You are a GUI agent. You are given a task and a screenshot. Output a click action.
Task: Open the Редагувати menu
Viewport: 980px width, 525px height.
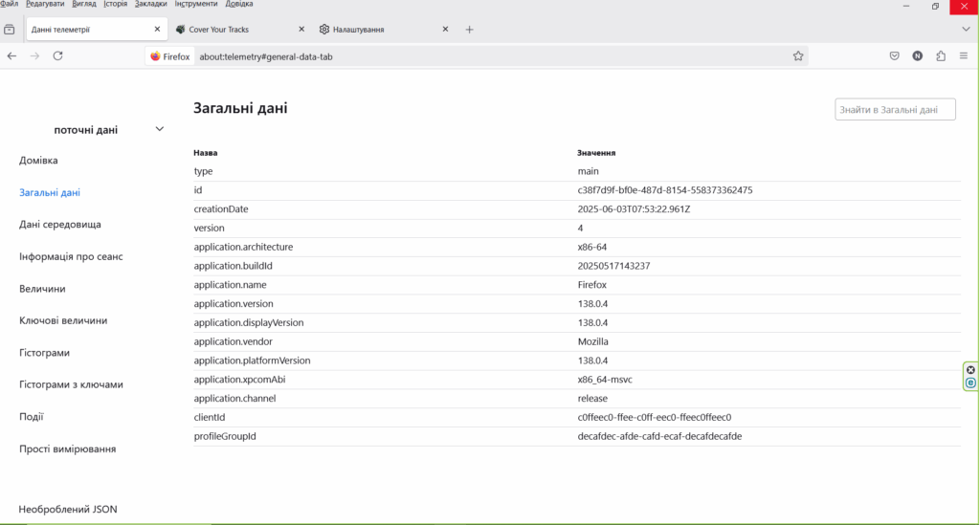[x=45, y=4]
